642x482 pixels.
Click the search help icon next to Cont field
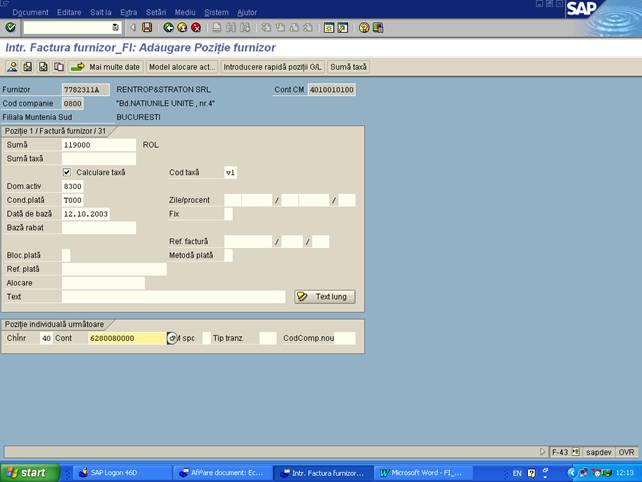click(x=172, y=338)
